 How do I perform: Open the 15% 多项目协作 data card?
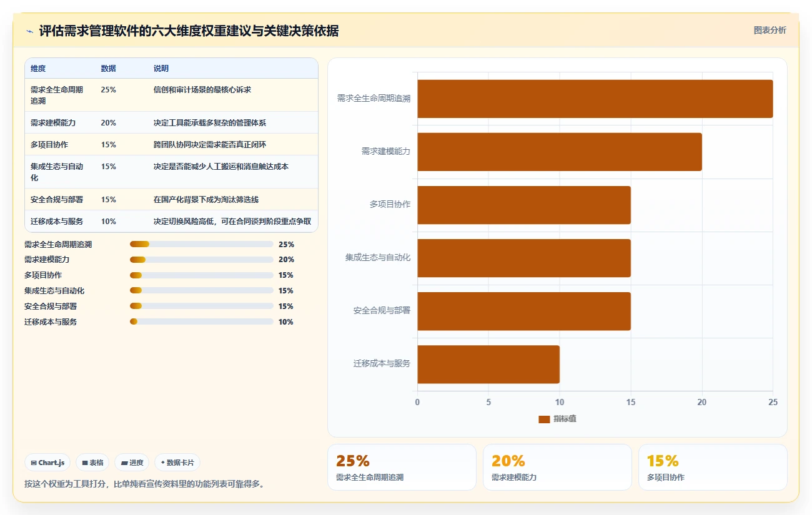[713, 467]
